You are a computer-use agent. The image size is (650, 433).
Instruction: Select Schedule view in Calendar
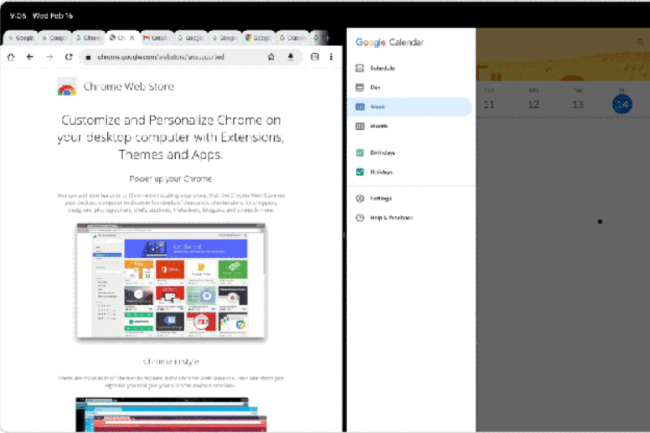click(410, 68)
